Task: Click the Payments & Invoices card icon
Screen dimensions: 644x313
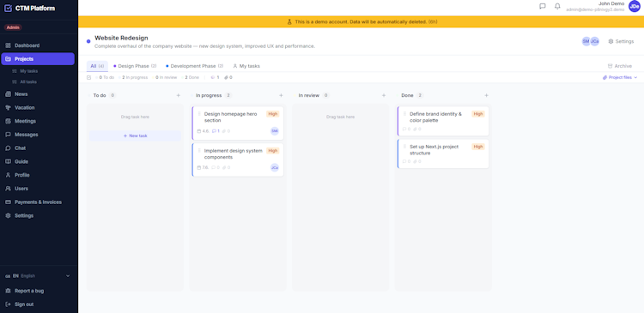Action: (x=8, y=202)
